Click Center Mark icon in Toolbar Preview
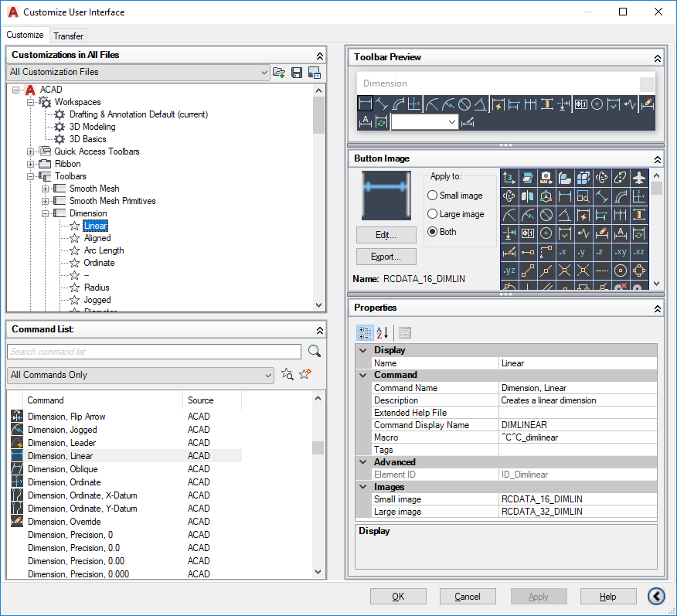 point(597,104)
